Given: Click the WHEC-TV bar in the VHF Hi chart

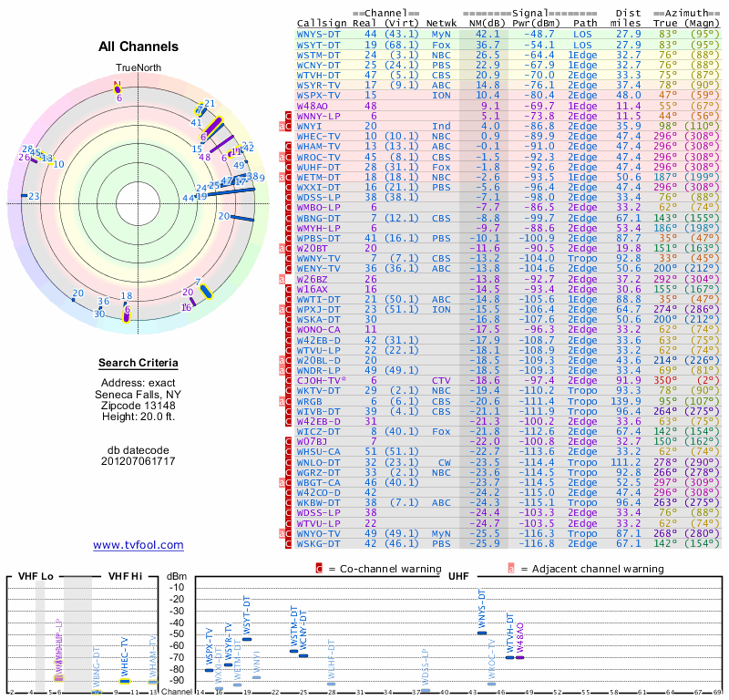Looking at the screenshot, I should (125, 682).
